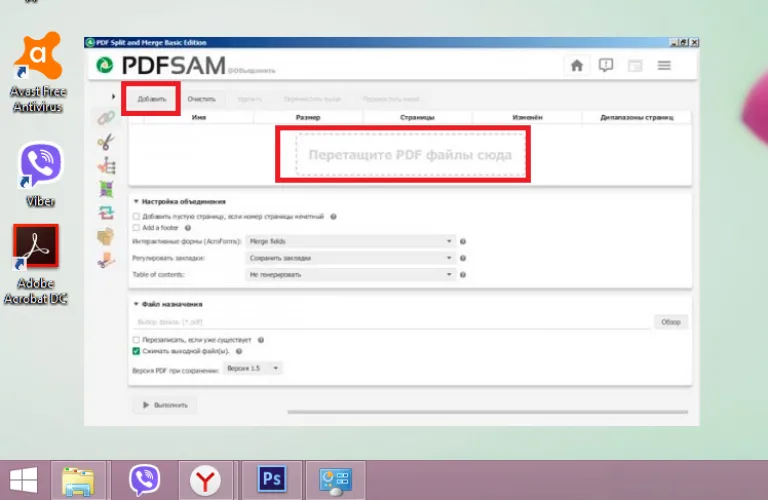The width and height of the screenshot is (768, 500).
Task: Open the log messages speech-bubble icon
Action: tap(606, 65)
